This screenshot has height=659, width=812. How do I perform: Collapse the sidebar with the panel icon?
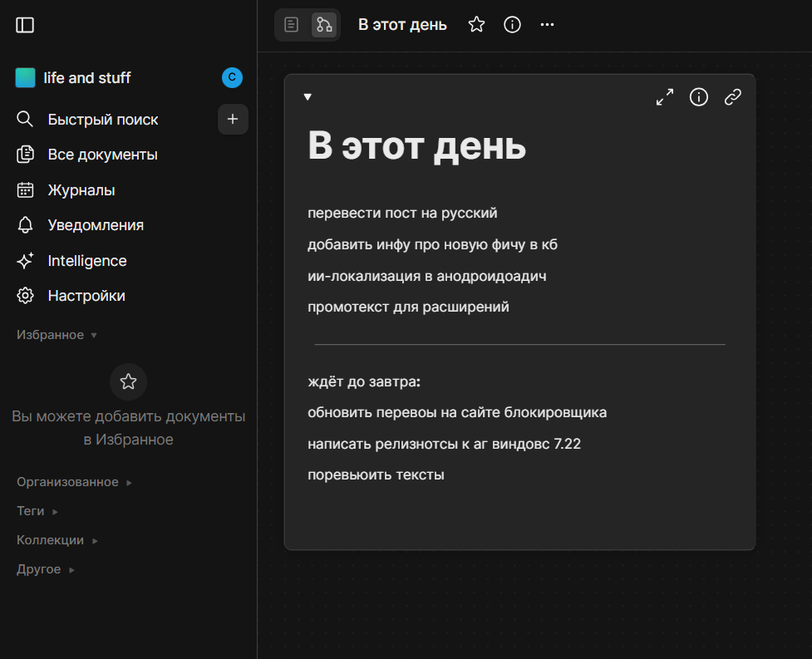[25, 25]
